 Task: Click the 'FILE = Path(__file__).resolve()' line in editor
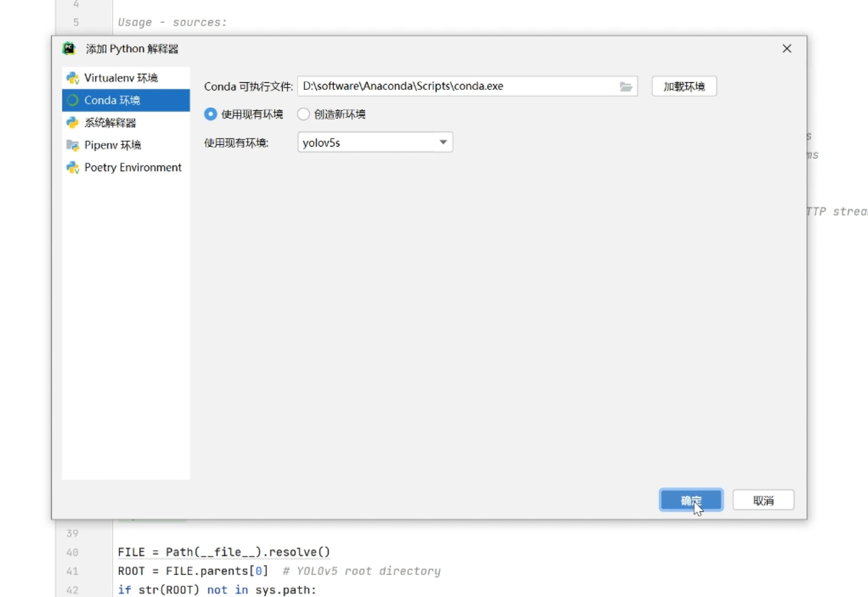[x=224, y=552]
